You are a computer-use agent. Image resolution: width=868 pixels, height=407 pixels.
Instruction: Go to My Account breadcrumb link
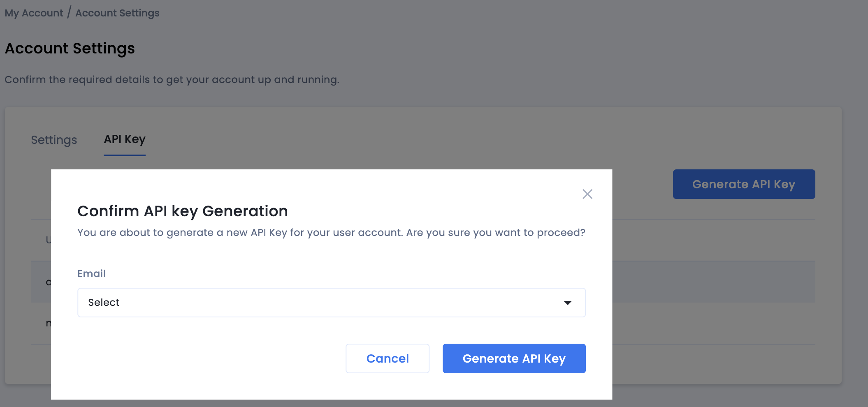point(34,13)
